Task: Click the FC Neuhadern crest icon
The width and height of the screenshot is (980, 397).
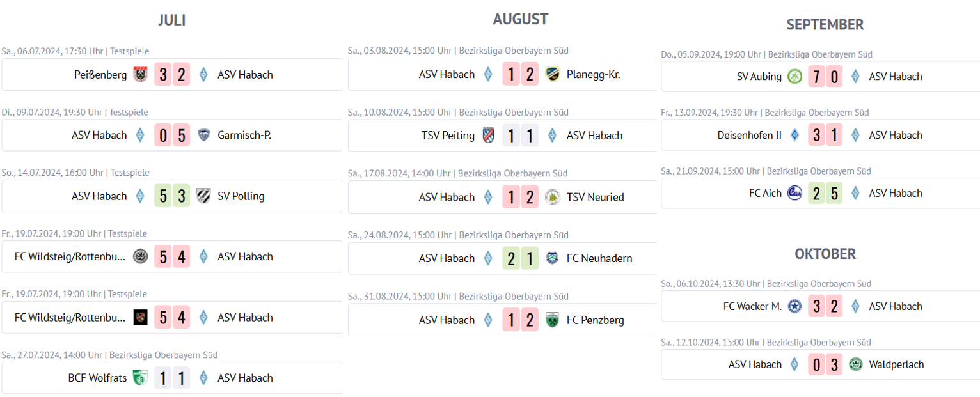Action: 553,258
